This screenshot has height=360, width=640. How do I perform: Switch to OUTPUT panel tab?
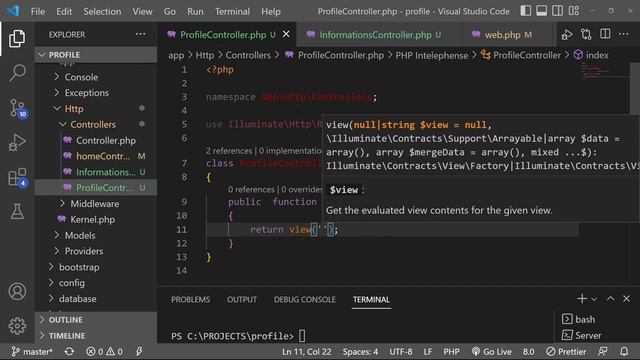(x=242, y=300)
